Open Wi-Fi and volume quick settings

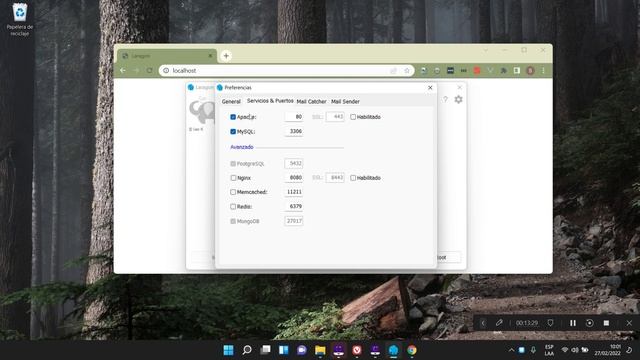coord(575,350)
